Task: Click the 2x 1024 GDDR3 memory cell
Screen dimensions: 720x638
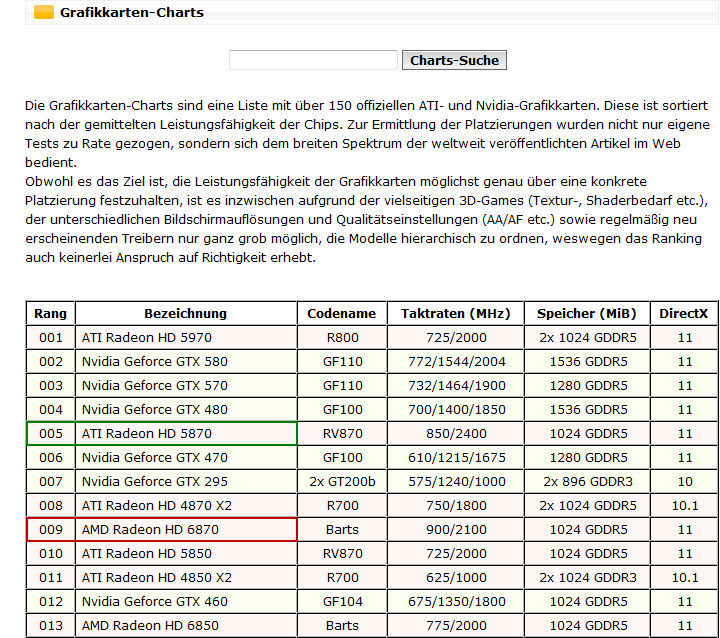Action: tap(587, 577)
